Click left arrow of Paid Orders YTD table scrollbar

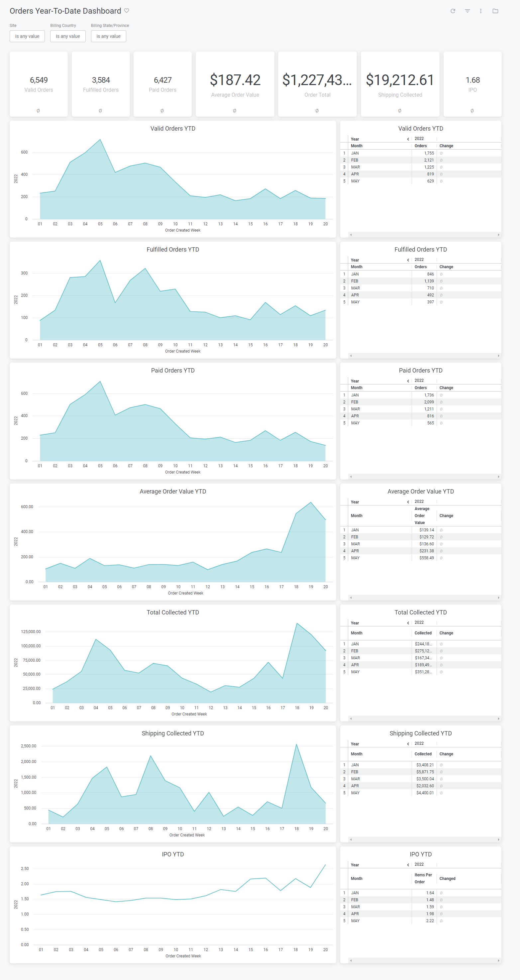351,477
